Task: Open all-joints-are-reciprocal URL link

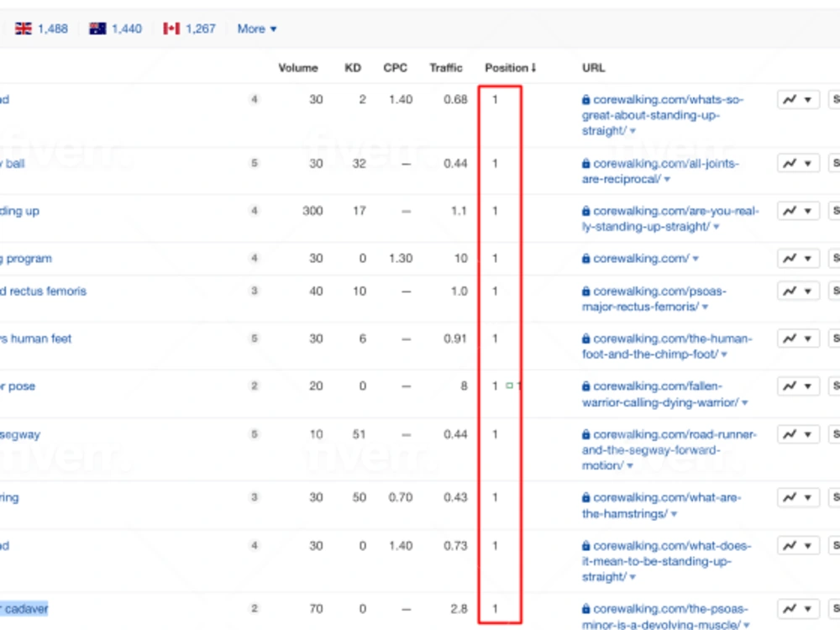Action: click(x=660, y=171)
